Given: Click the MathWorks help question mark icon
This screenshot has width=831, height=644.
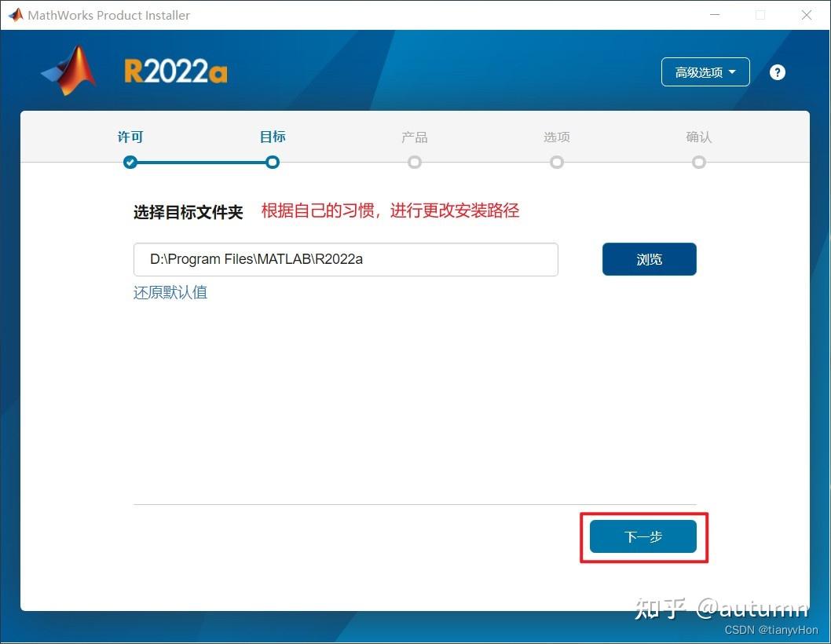Looking at the screenshot, I should [777, 71].
